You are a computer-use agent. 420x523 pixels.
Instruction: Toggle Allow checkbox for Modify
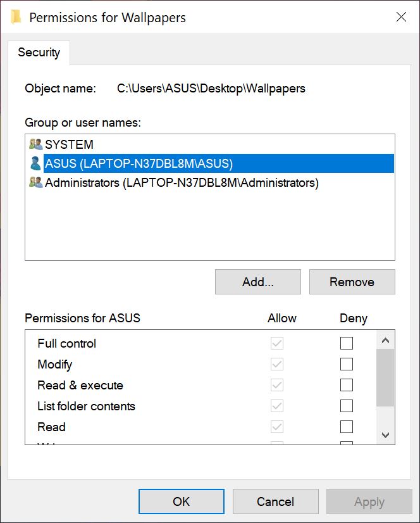click(x=277, y=364)
